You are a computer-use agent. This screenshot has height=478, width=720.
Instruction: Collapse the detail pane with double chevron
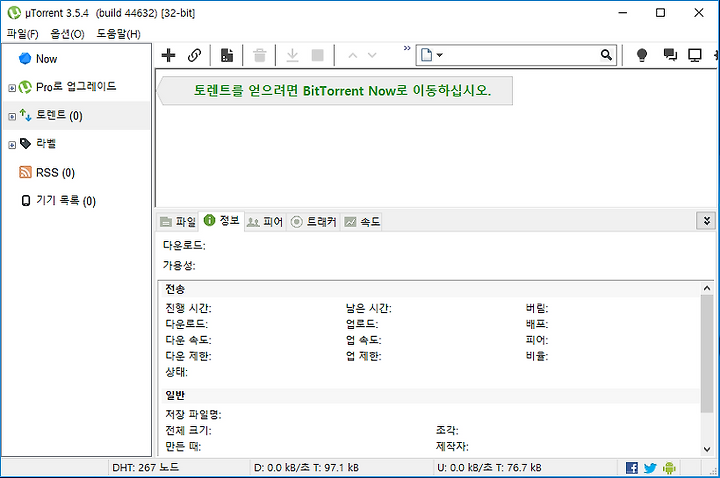(707, 221)
